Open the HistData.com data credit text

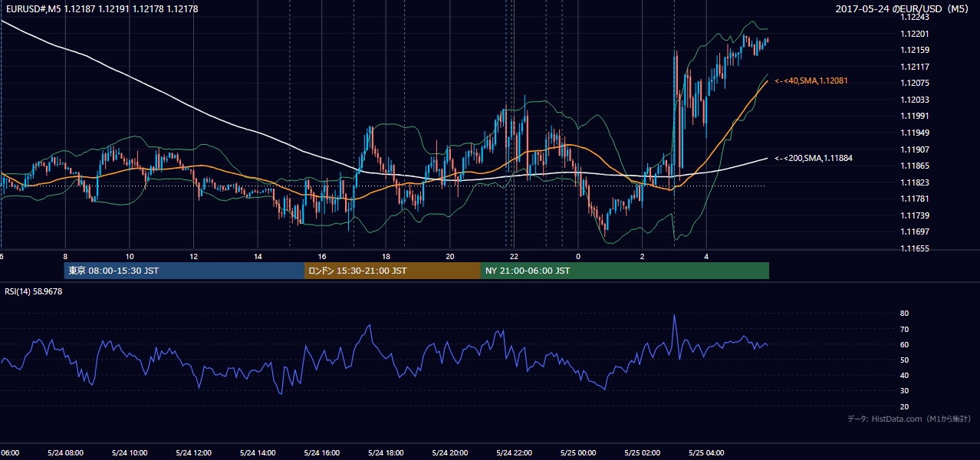pos(909,419)
